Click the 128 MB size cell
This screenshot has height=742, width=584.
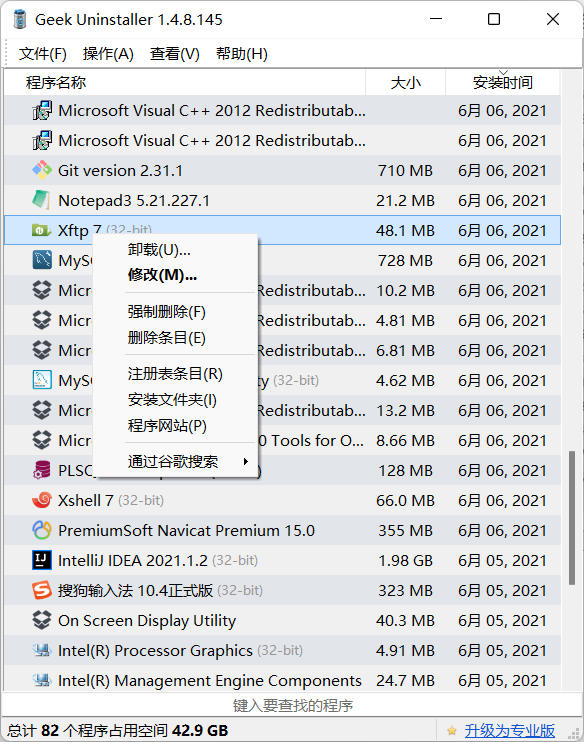pos(405,470)
